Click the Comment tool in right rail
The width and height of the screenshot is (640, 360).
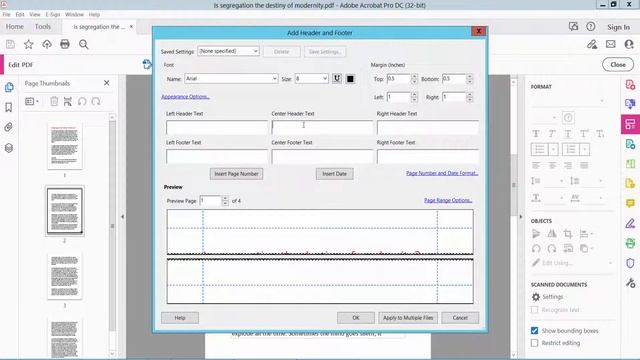(631, 203)
